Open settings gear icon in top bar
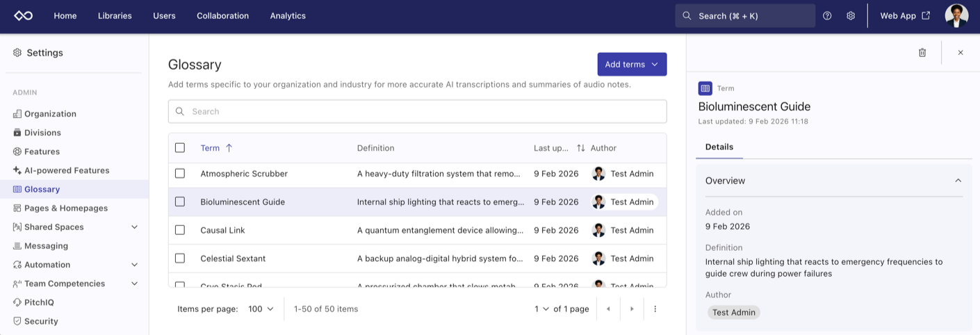This screenshot has width=980, height=335. point(851,16)
